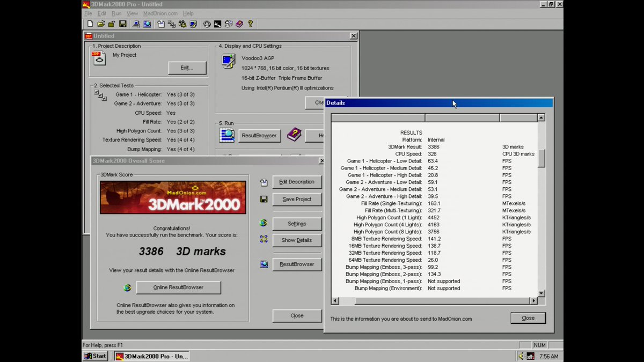This screenshot has height=362, width=644.
Task: Click the black demo picture toolbar icon
Action: [x=217, y=24]
